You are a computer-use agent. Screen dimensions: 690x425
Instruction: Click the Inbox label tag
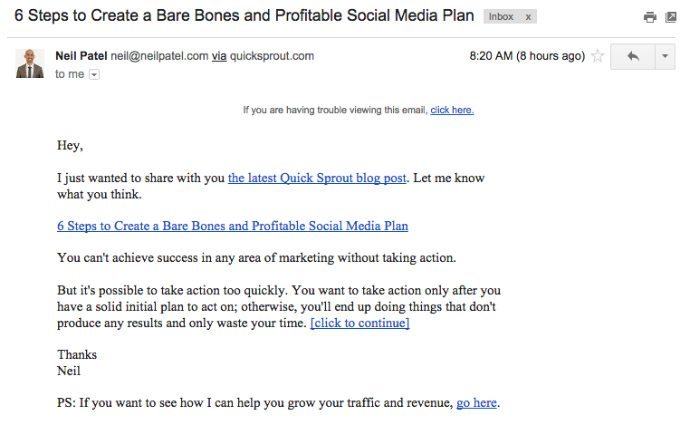[x=502, y=17]
